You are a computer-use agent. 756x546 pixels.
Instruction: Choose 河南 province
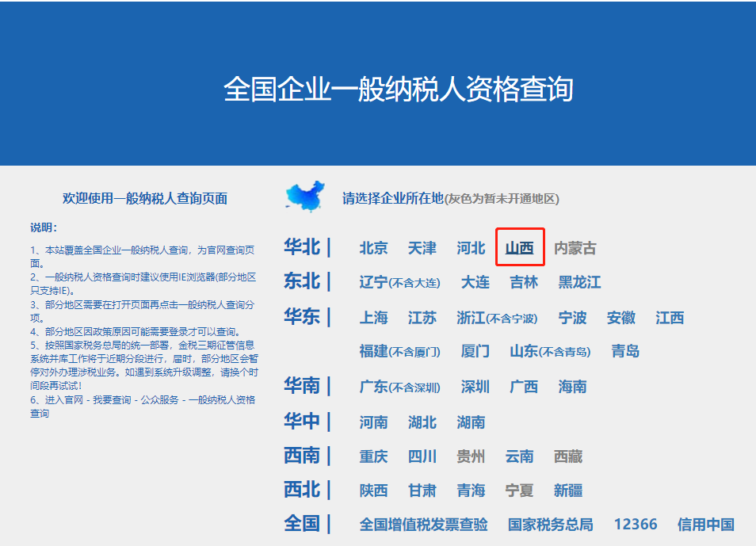[374, 422]
